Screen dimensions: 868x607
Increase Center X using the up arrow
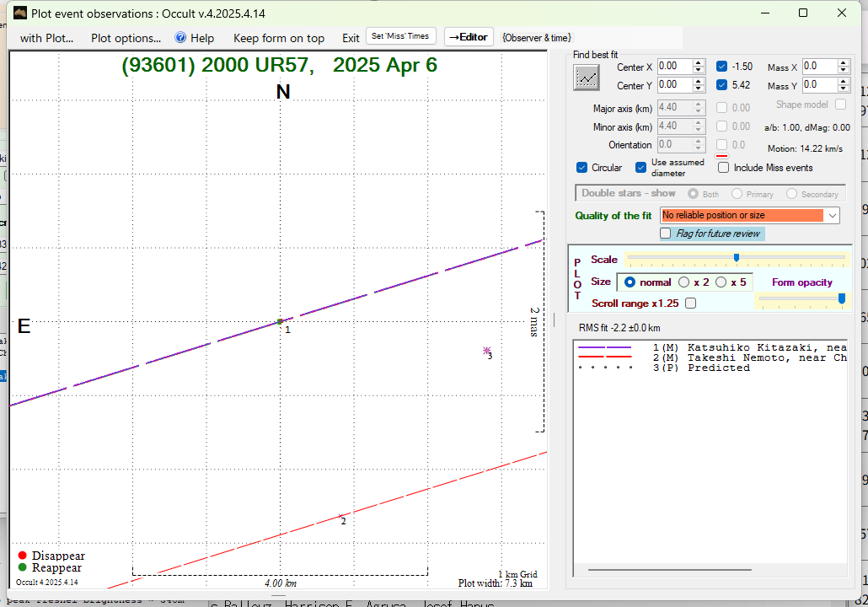point(699,62)
